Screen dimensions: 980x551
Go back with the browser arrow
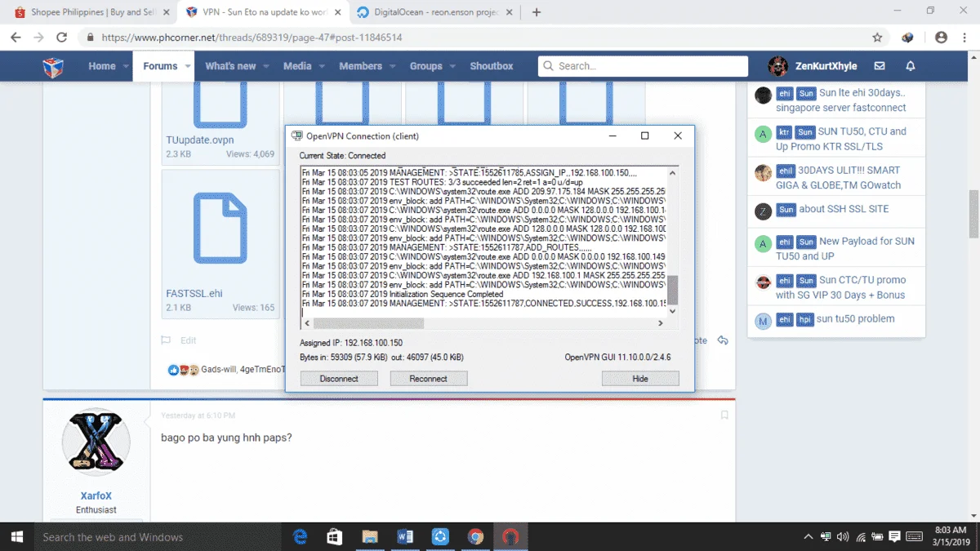(16, 38)
